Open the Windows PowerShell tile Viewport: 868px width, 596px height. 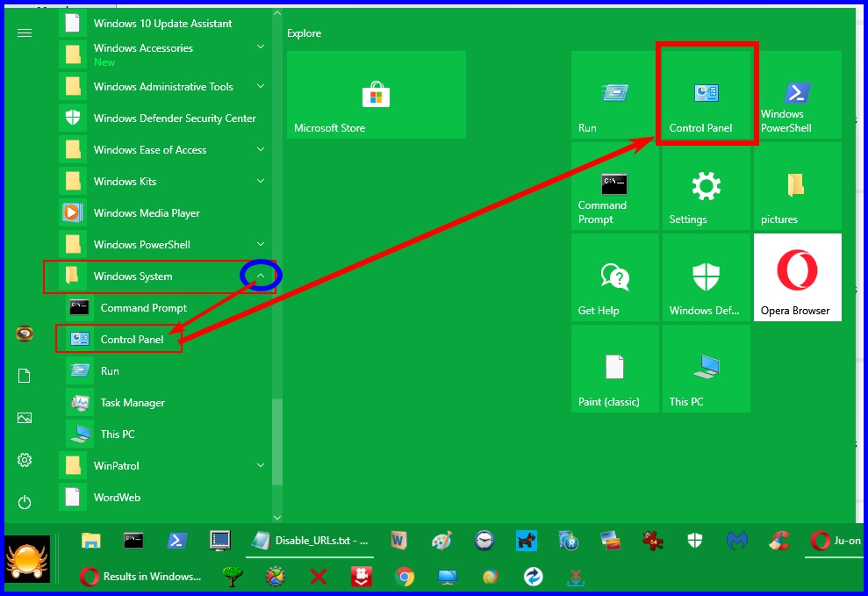tap(797, 95)
